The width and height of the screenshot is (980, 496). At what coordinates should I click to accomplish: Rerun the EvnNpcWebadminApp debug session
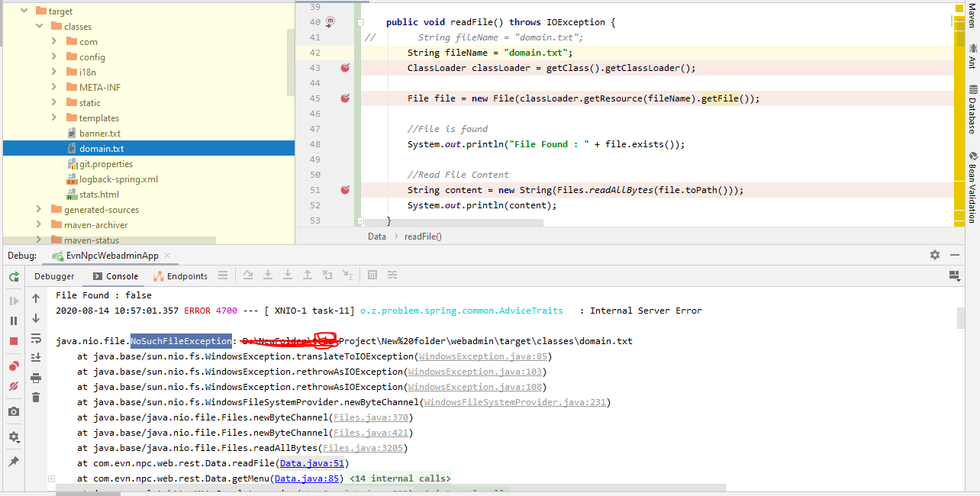(13, 276)
